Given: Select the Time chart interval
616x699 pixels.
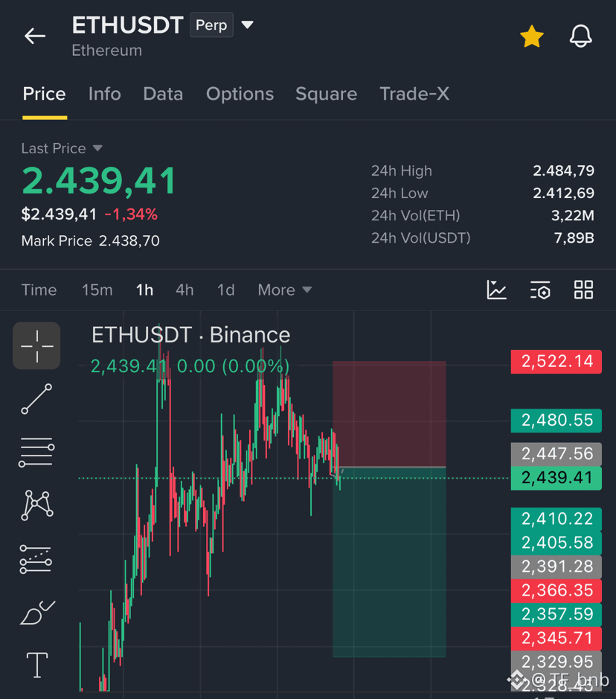Looking at the screenshot, I should pyautogui.click(x=39, y=290).
